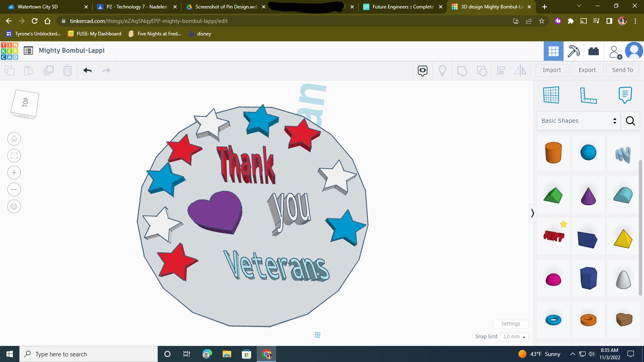Toggle the show all camera-eye icon
This screenshot has width=644, height=362.
click(x=423, y=71)
